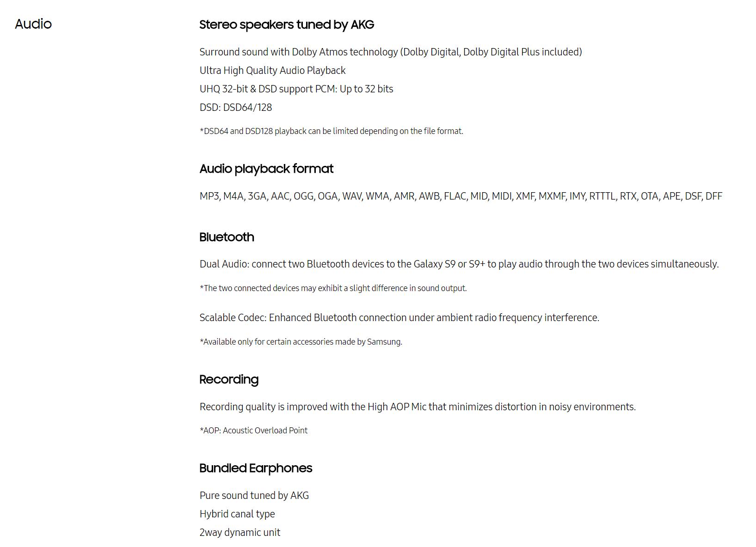Image resolution: width=756 pixels, height=547 pixels.
Task: Click the Audio section title
Action: [x=33, y=24]
